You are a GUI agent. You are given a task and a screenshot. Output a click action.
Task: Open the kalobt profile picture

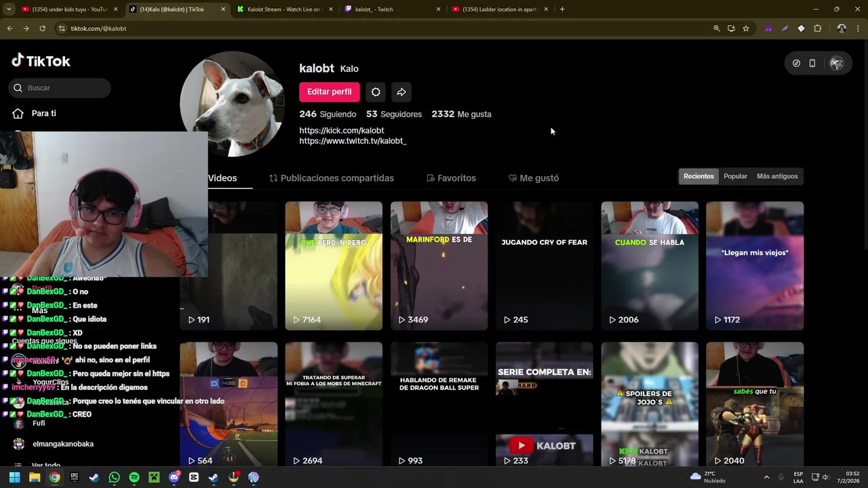[x=232, y=104]
